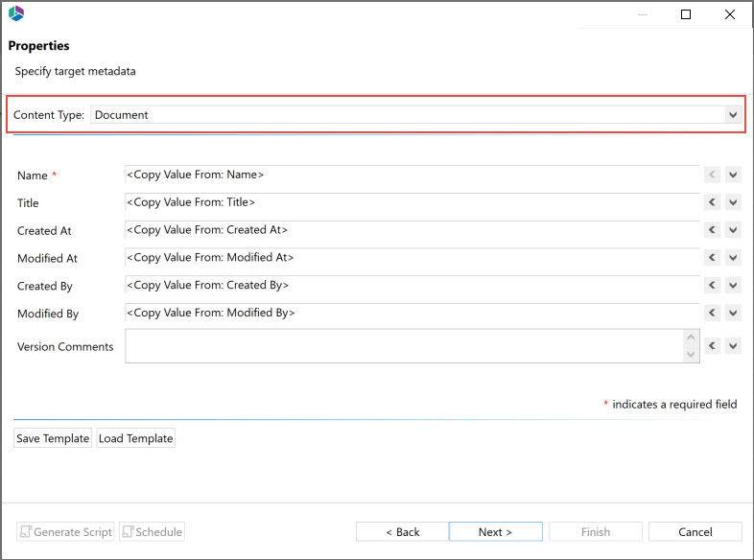Click the left arrow icon beside Version Comments
The width and height of the screenshot is (754, 560).
(712, 346)
